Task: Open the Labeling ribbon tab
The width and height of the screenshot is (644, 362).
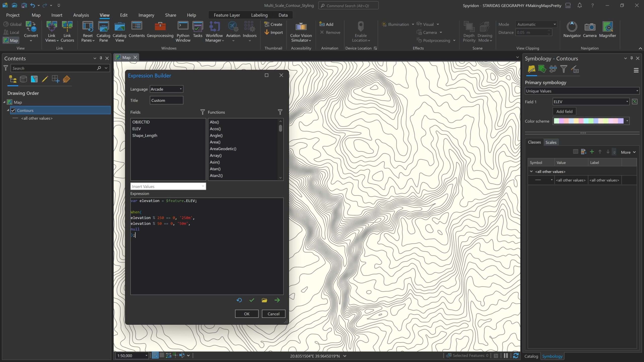Action: point(259,15)
